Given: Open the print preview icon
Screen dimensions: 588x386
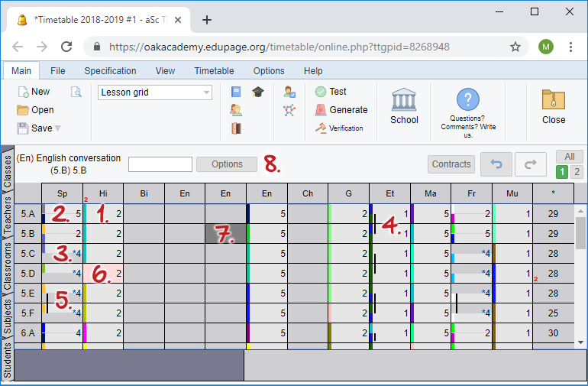Looking at the screenshot, I should (76, 92).
